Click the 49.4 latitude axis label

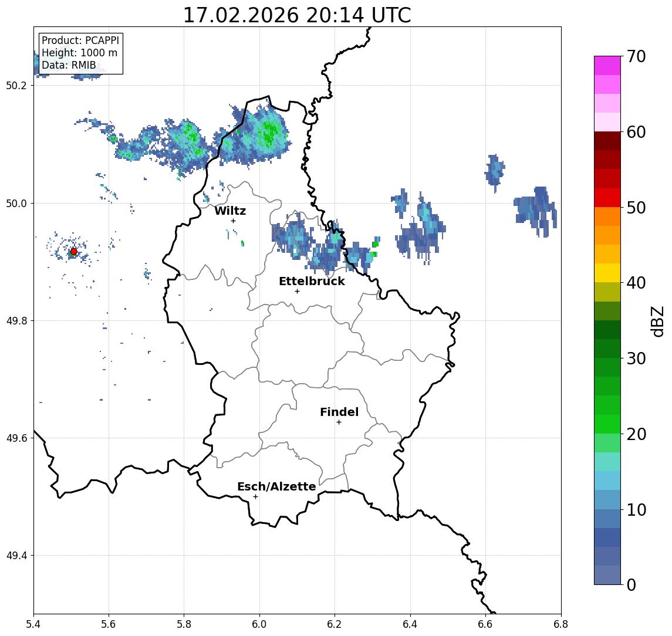pos(16,556)
